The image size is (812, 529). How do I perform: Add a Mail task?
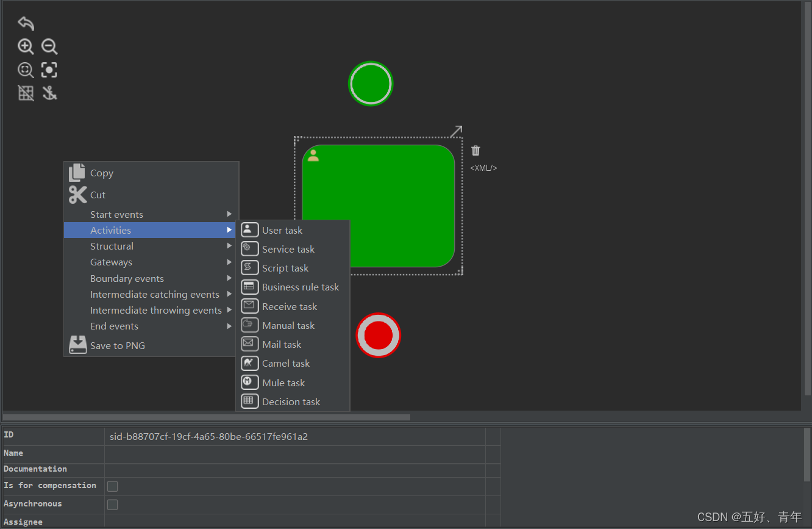pos(293,344)
